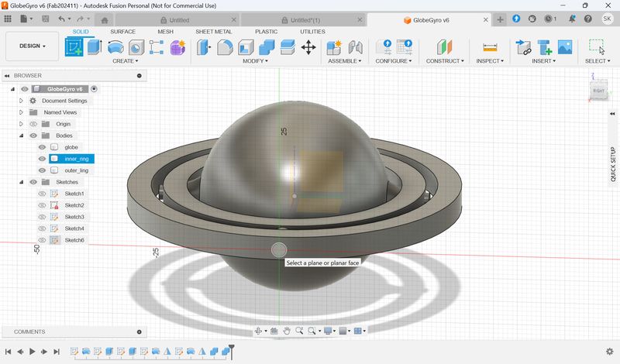Select the Press Pull tool
This screenshot has width=620, height=364.
coord(204,47)
